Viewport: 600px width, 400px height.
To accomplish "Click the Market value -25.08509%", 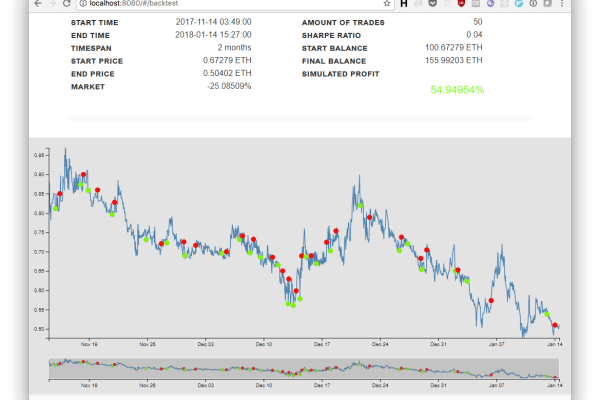I will (229, 87).
